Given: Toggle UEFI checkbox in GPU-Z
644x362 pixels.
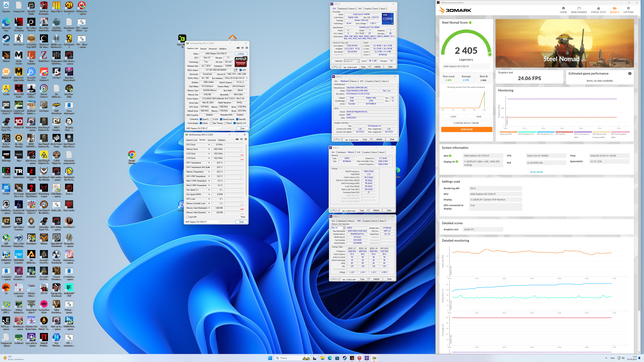Looking at the screenshot, I should click(240, 70).
